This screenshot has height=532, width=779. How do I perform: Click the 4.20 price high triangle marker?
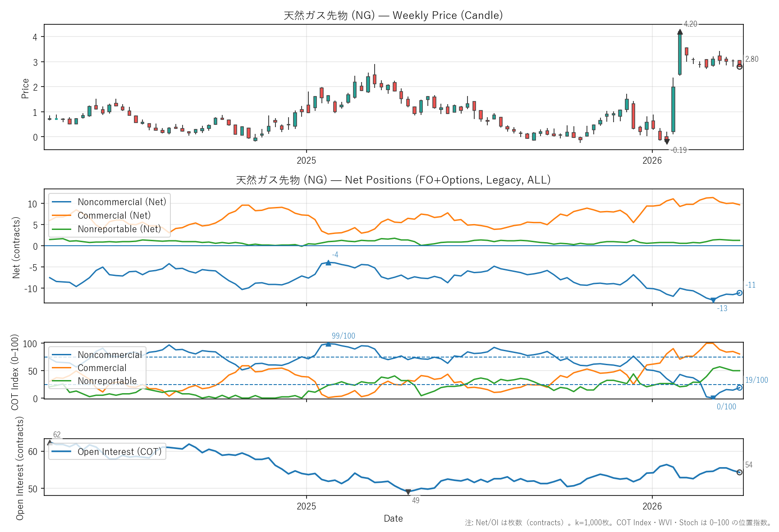(x=680, y=32)
